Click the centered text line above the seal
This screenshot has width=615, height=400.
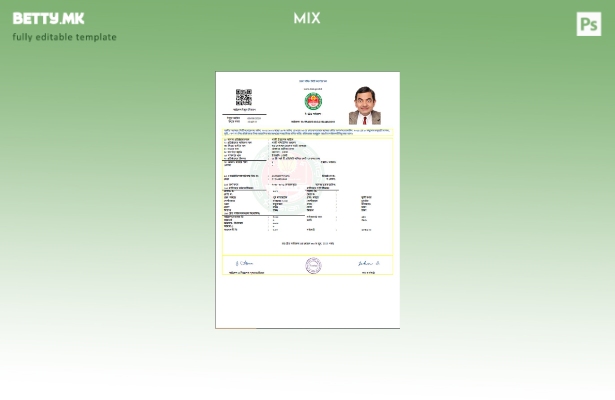click(x=307, y=243)
